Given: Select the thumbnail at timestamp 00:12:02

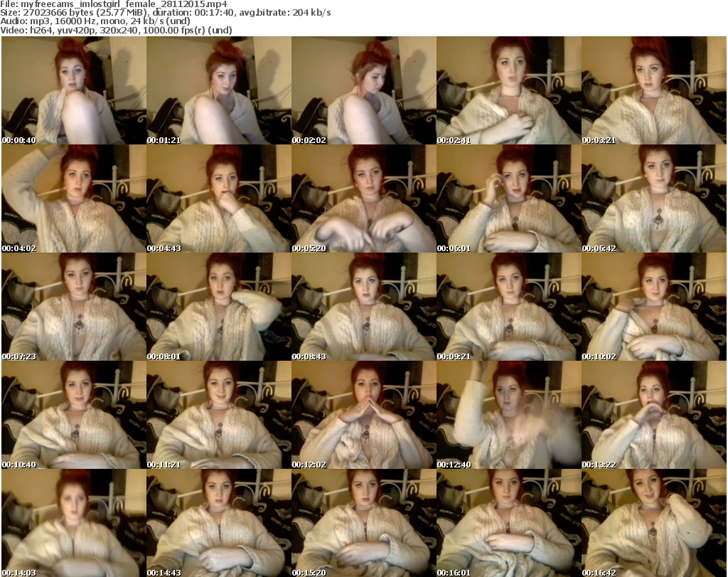Looking at the screenshot, I should (x=363, y=415).
